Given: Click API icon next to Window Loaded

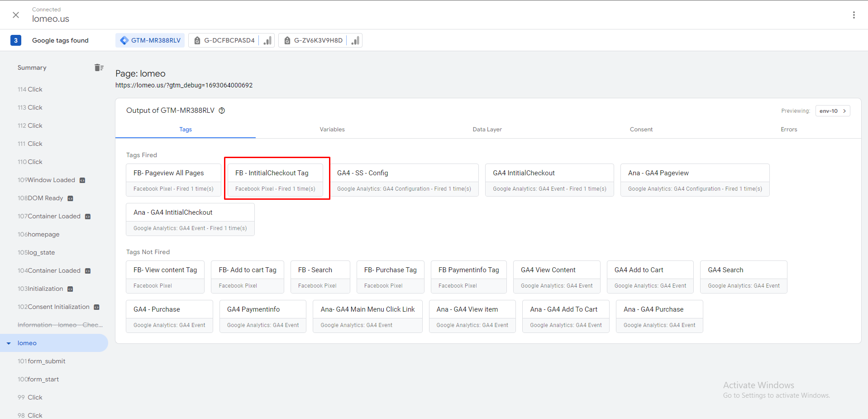Looking at the screenshot, I should click(82, 180).
